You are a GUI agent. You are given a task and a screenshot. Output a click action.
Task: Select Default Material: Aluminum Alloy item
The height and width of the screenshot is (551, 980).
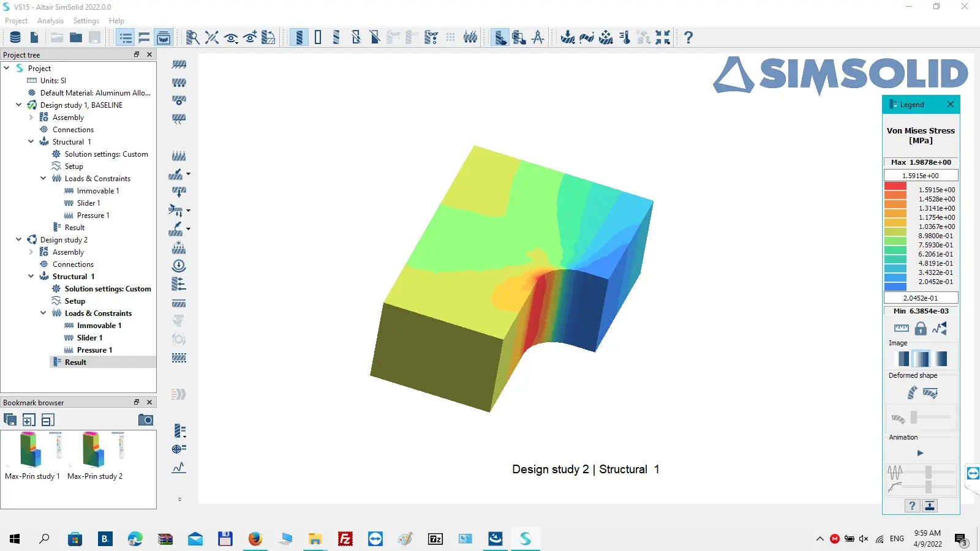click(x=95, y=93)
